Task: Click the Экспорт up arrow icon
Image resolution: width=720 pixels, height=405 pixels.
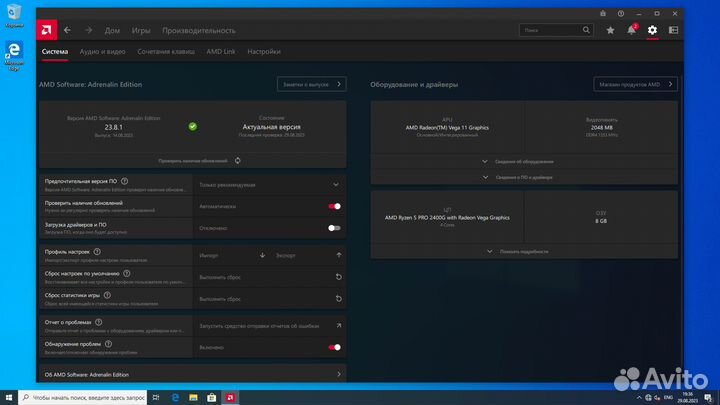Action: click(x=339, y=255)
